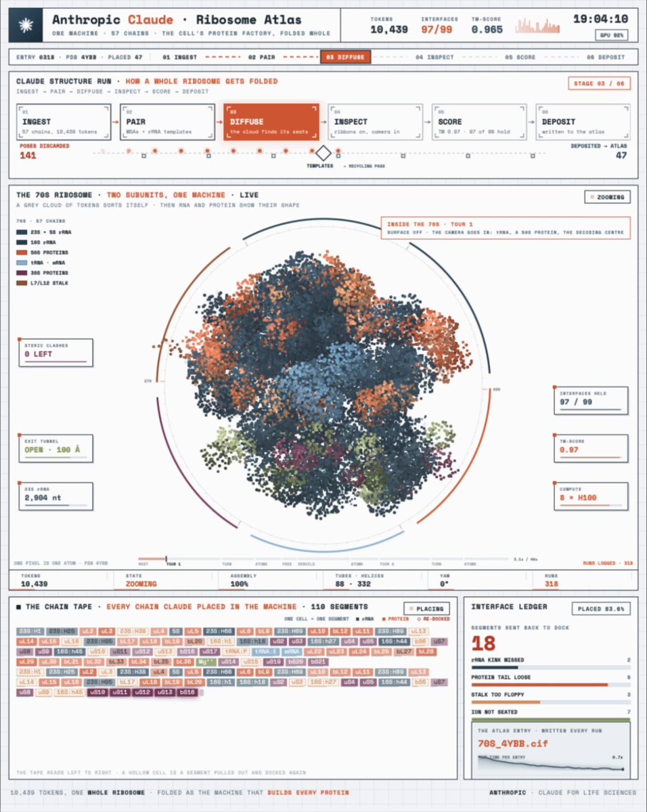Select the tRNA:E segment in the chain tape
The image size is (647, 812).
265,651
